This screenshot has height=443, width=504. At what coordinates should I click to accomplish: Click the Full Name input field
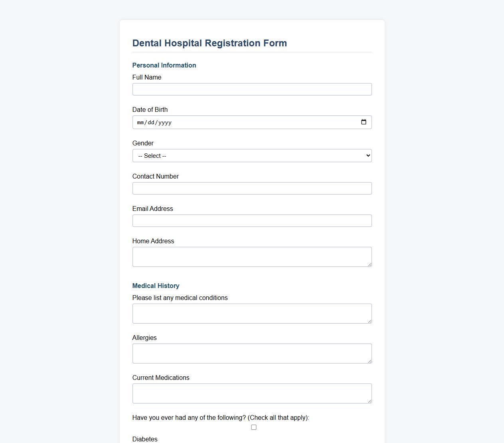click(x=252, y=89)
